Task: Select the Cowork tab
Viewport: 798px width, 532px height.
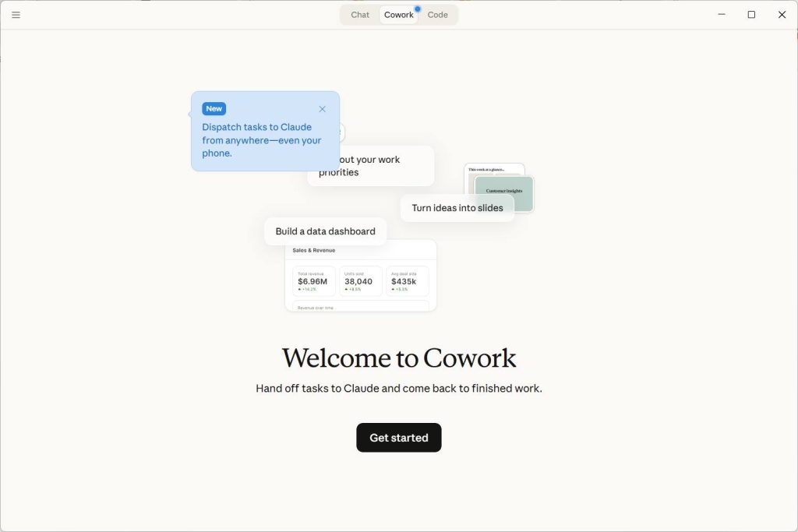Action: pos(398,14)
